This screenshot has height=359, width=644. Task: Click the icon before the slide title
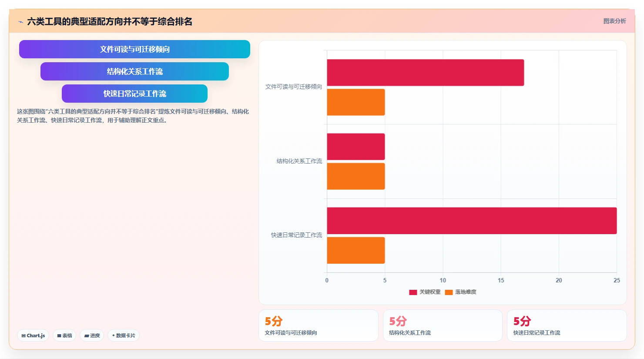tap(20, 22)
